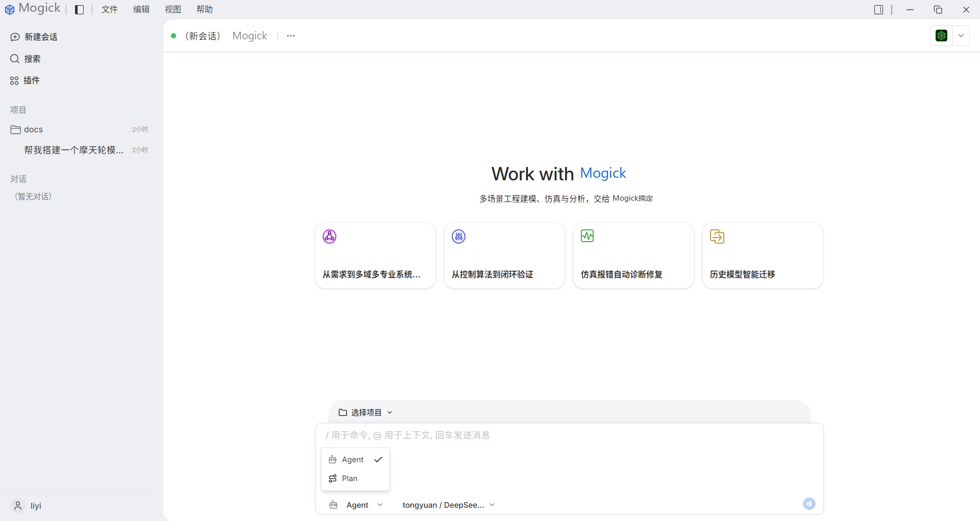980x521 pixels.
Task: Click the （暂无对话） placeholder text
Action: [33, 197]
